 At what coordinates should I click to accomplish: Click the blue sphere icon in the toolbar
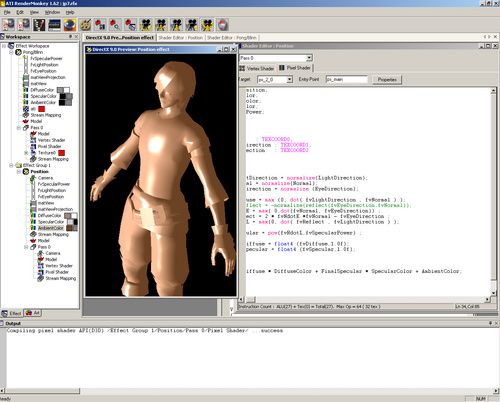pos(70,25)
